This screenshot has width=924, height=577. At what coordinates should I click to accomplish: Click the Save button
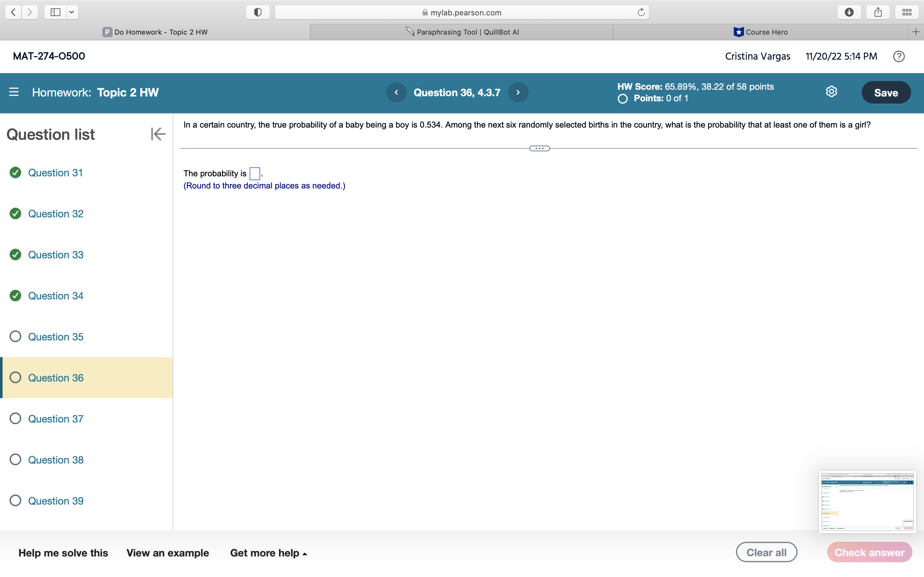[886, 92]
